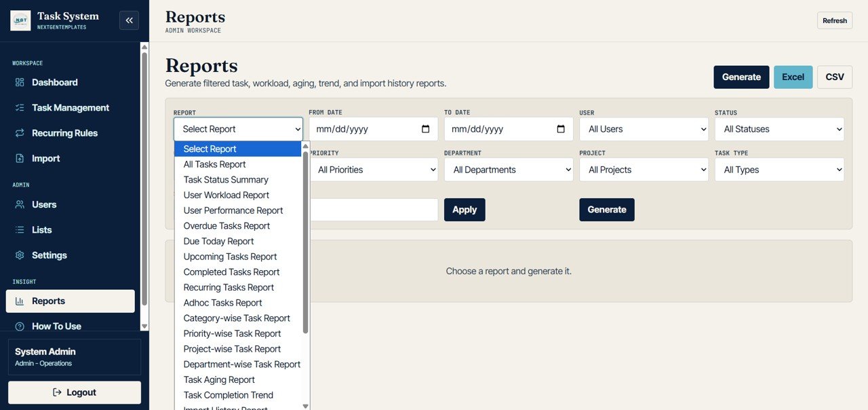Export report as CSV
Screen dimensions: 868x410
tap(835, 77)
